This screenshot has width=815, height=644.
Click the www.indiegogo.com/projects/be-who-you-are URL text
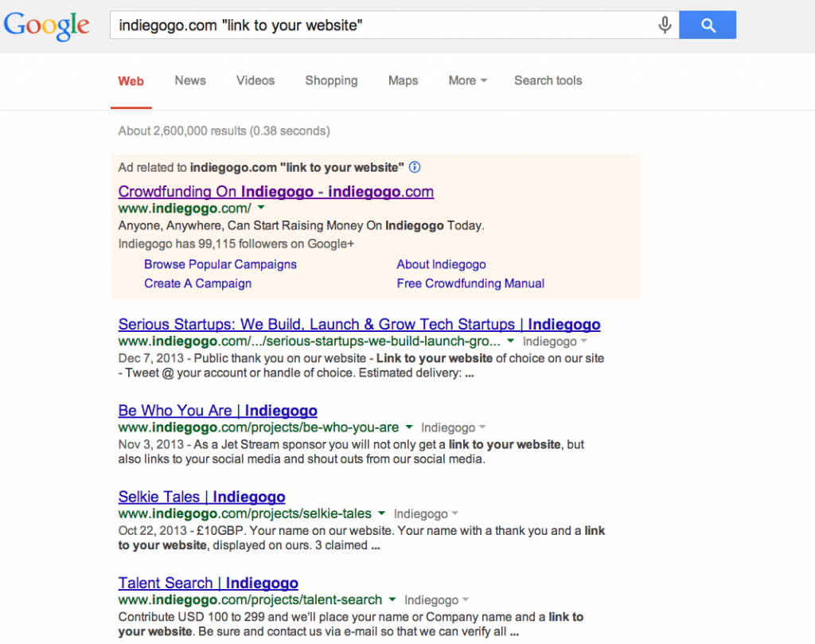[x=259, y=427]
